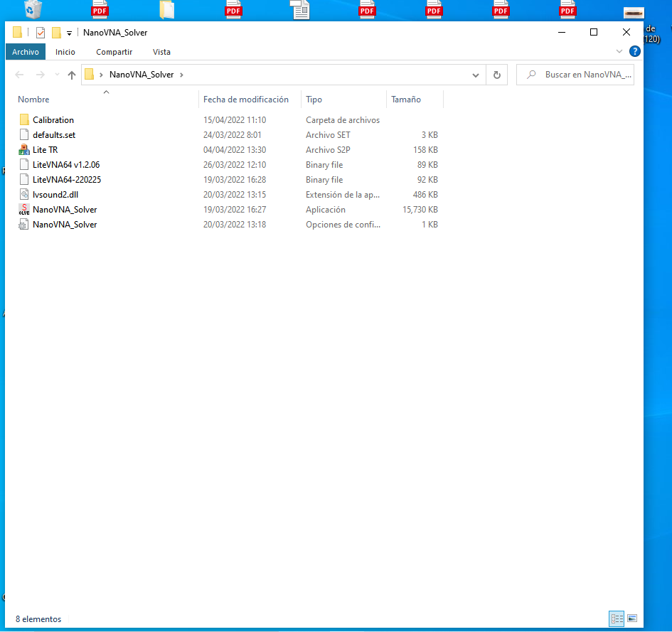Open the desktop folder icon beside Recycle Bin
Viewport: 672px width, 632px height.
click(x=166, y=9)
